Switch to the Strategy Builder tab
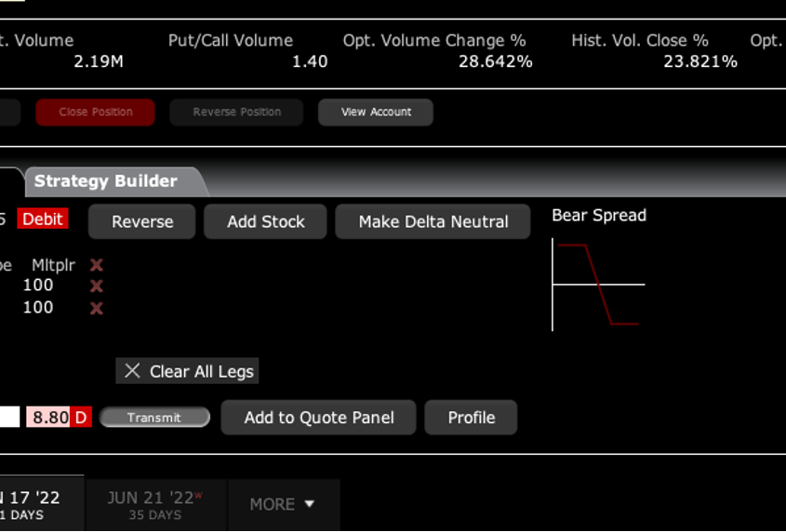 click(x=105, y=181)
